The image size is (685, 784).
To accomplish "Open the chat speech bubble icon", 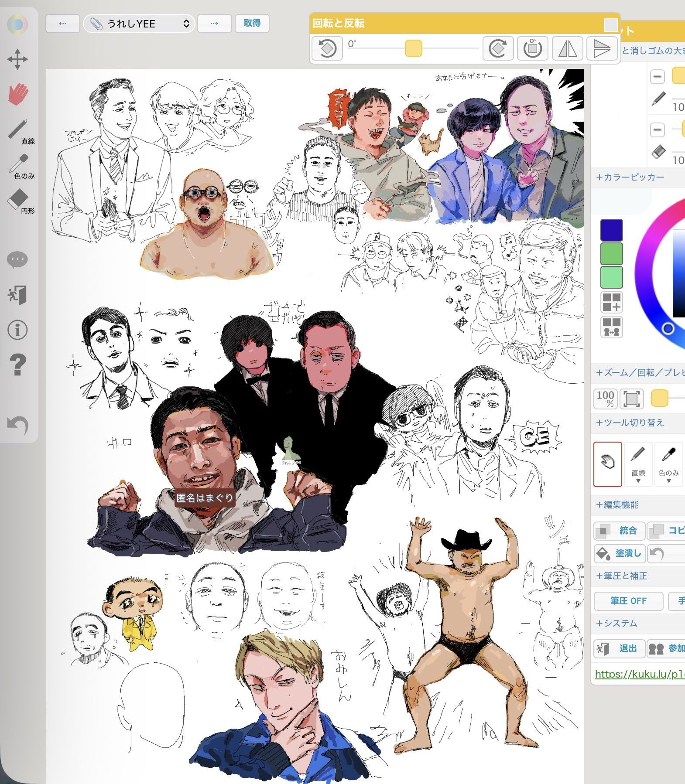I will pos(17,260).
